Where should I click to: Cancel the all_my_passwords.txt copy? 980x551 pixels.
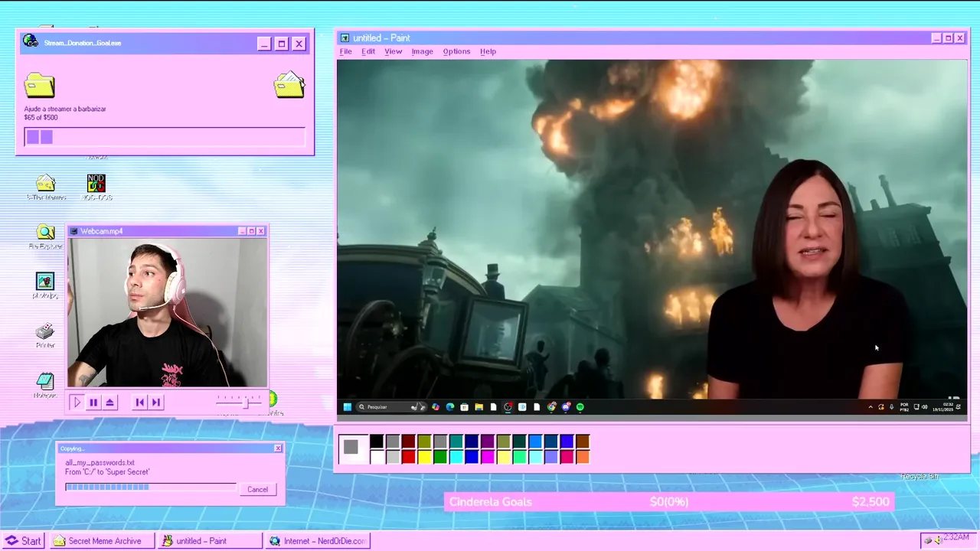(x=257, y=489)
